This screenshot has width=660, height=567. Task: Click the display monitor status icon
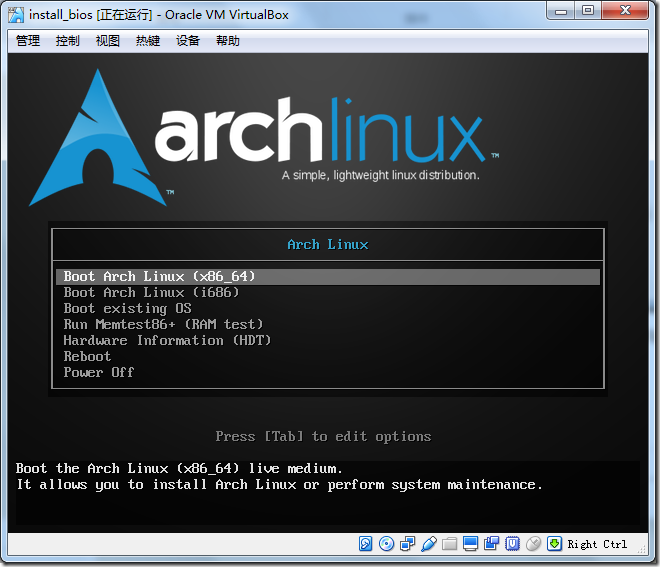pos(470,544)
